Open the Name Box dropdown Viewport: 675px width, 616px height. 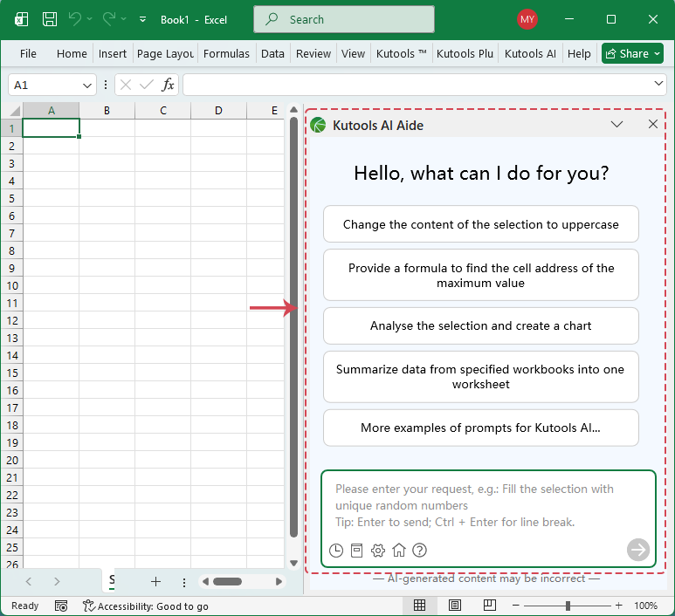87,86
